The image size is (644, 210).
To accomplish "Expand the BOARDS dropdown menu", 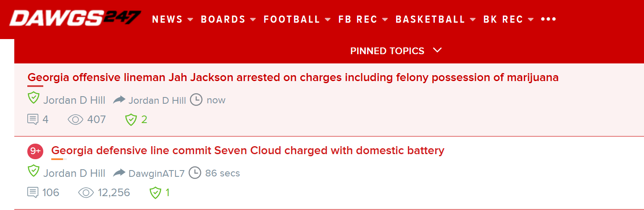I will [x=229, y=19].
